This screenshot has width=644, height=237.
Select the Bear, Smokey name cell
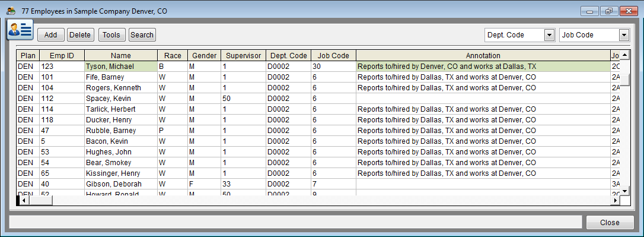(121, 163)
